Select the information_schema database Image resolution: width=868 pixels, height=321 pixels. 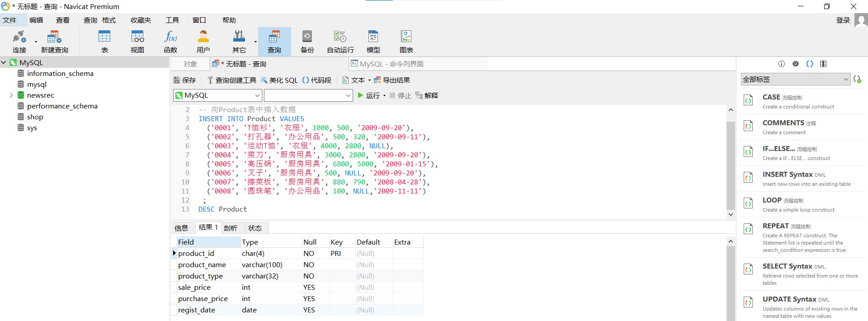coord(60,74)
